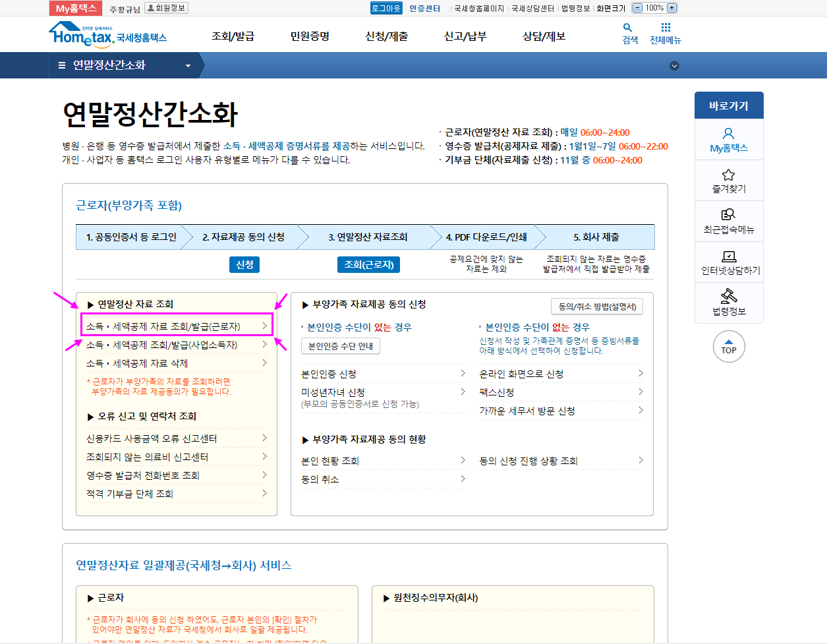827x644 pixels.
Task: Select step 3. 연말정산 자료조회
Action: pos(368,237)
